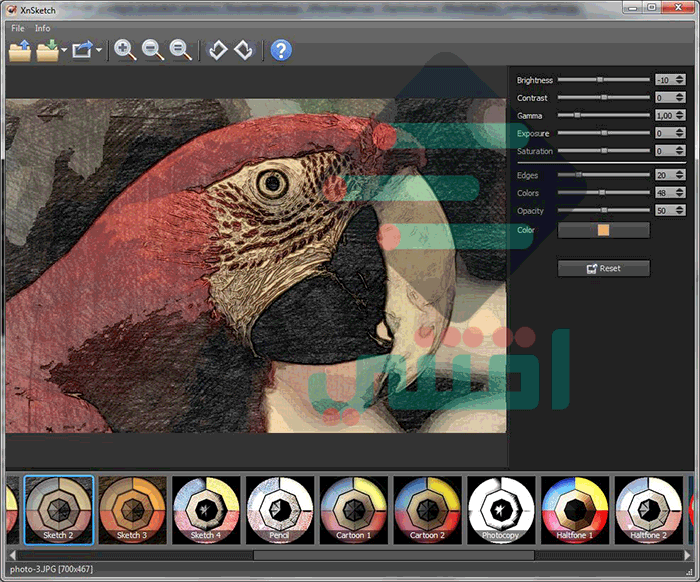
Task: Click the Edges spinner arrows
Action: [x=679, y=175]
